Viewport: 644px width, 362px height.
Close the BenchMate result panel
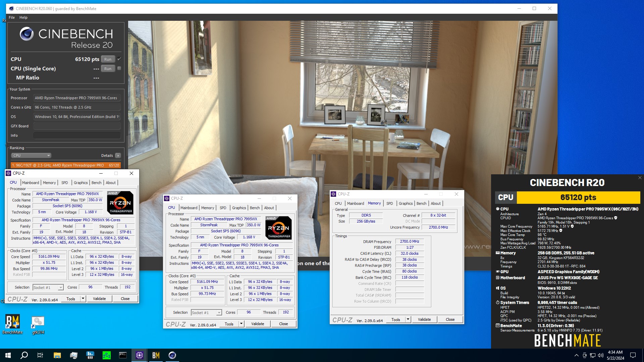640,178
